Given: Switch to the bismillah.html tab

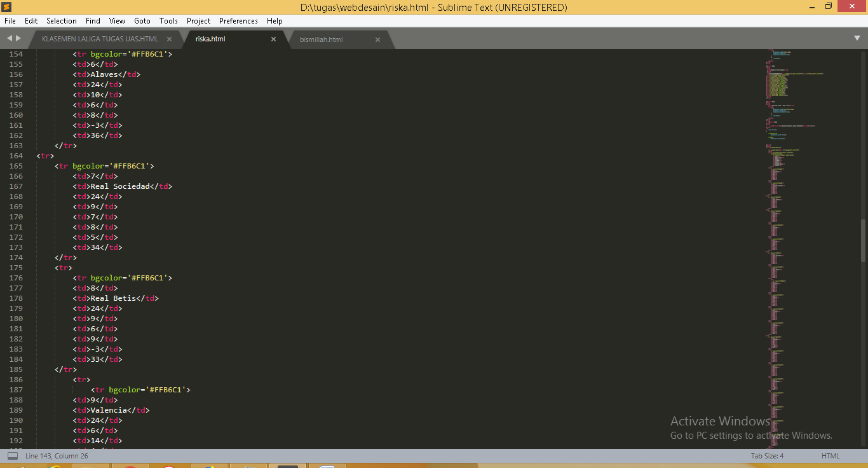Looking at the screenshot, I should [321, 39].
